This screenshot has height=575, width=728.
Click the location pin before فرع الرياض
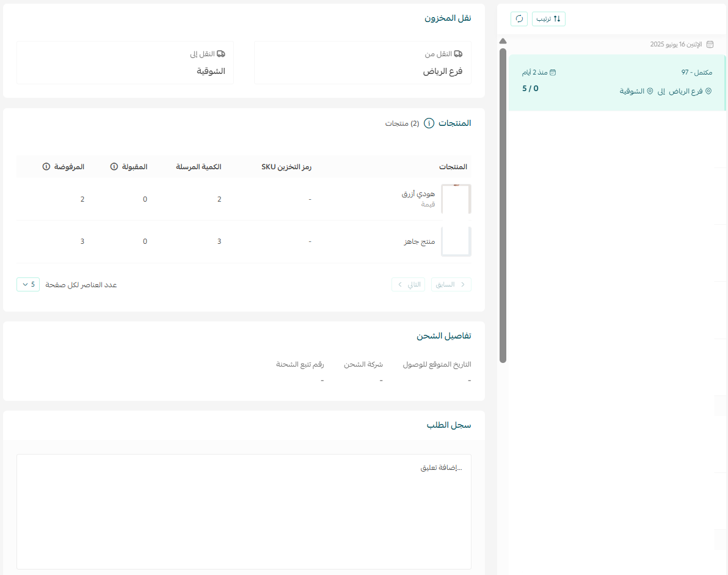tap(708, 91)
